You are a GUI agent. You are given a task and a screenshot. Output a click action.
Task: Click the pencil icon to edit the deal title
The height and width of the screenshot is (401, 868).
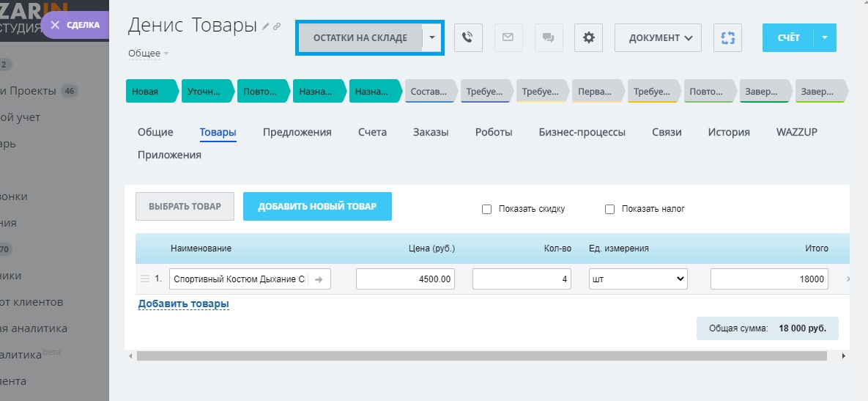[266, 26]
